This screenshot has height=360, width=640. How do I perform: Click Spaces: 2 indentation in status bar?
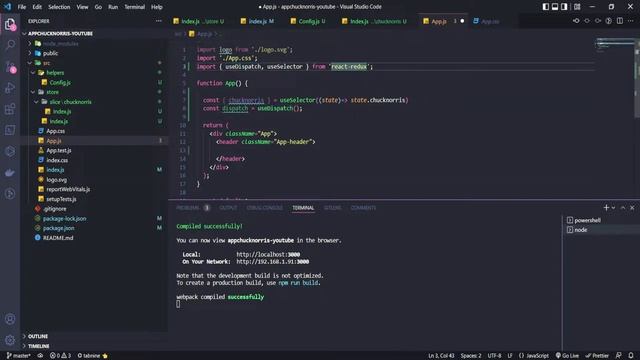click(x=471, y=356)
